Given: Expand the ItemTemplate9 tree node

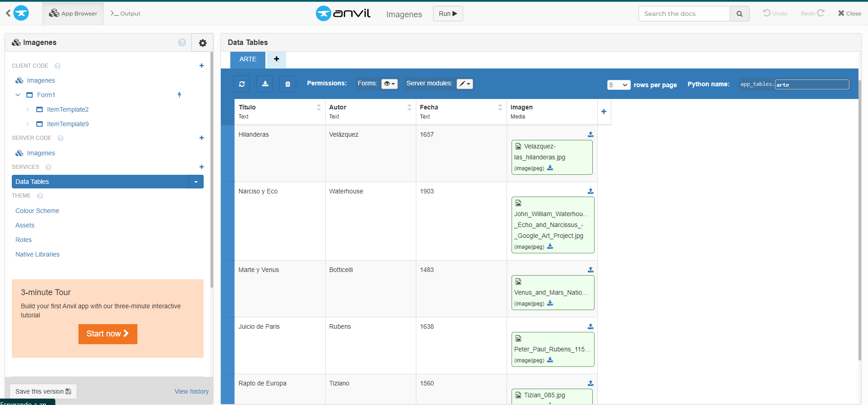Looking at the screenshot, I should [x=28, y=124].
